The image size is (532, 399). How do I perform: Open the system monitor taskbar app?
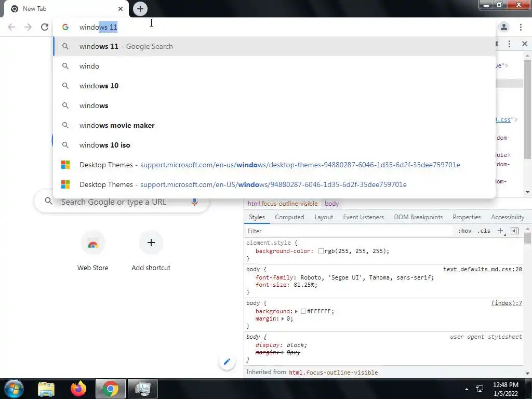coord(143,389)
